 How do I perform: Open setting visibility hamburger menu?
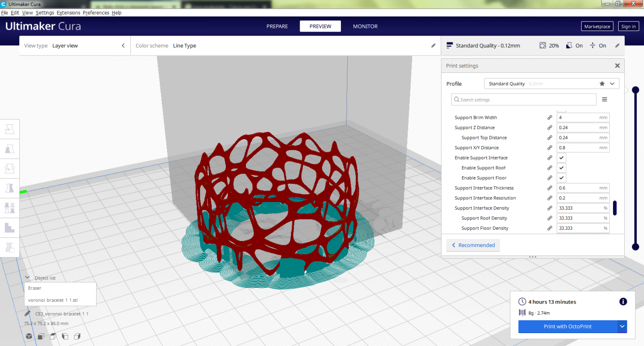coord(605,99)
